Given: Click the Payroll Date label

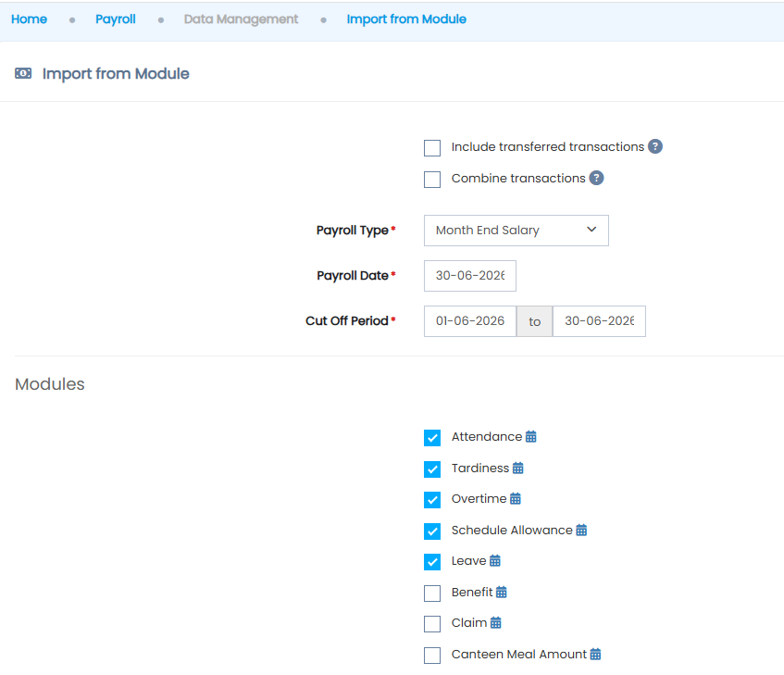Looking at the screenshot, I should (x=353, y=276).
